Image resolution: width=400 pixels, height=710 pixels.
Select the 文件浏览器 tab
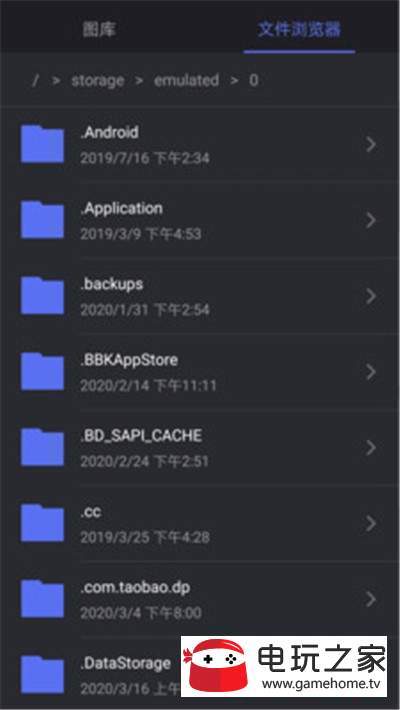(299, 29)
